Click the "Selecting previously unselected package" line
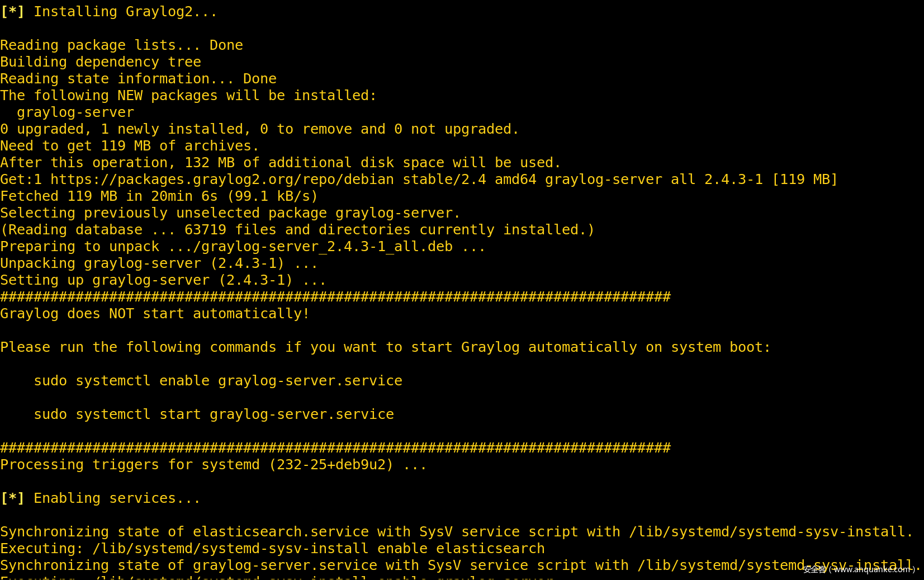 tap(230, 213)
